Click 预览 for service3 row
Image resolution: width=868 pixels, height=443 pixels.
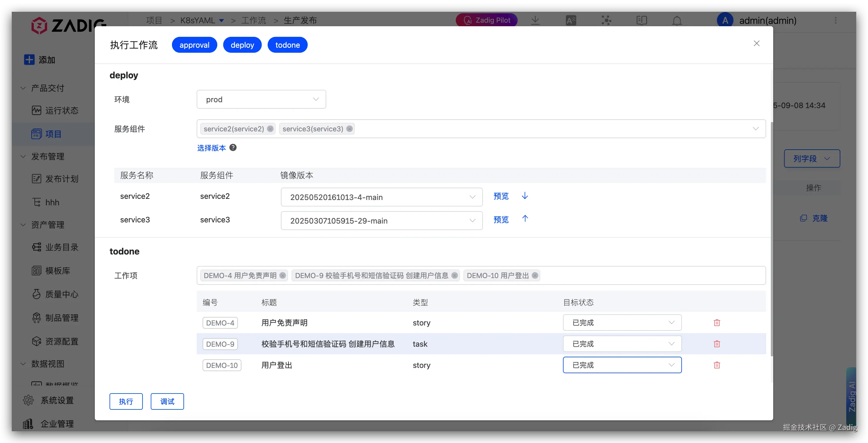point(501,220)
